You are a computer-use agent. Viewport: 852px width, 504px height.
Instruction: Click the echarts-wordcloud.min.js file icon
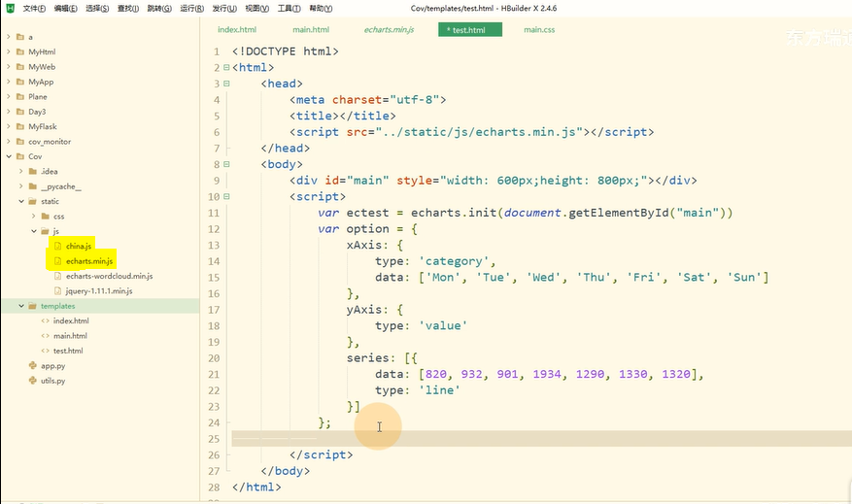coord(58,277)
